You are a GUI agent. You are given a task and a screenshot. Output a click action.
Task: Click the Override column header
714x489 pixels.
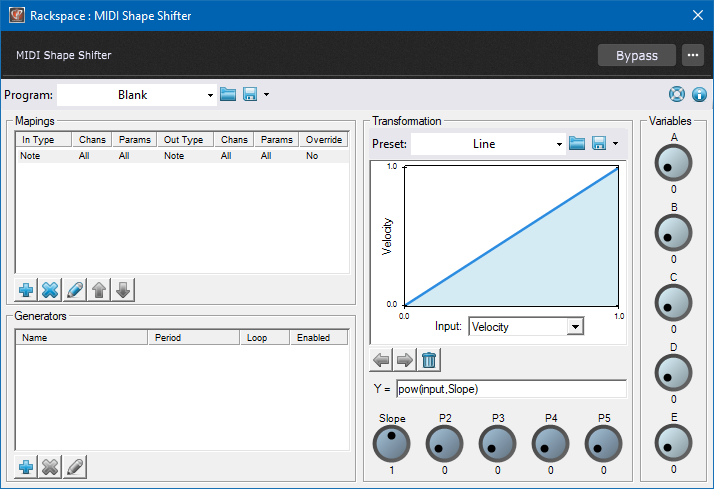pyautogui.click(x=324, y=140)
